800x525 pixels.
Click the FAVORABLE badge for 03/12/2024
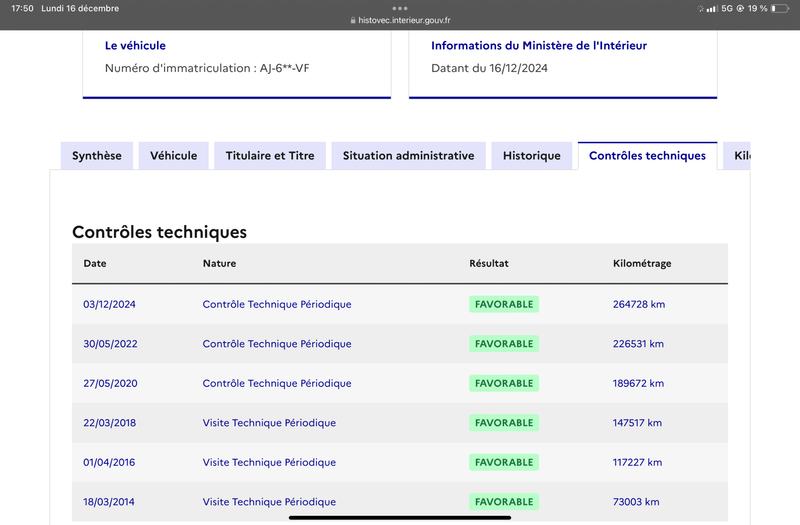click(x=504, y=304)
